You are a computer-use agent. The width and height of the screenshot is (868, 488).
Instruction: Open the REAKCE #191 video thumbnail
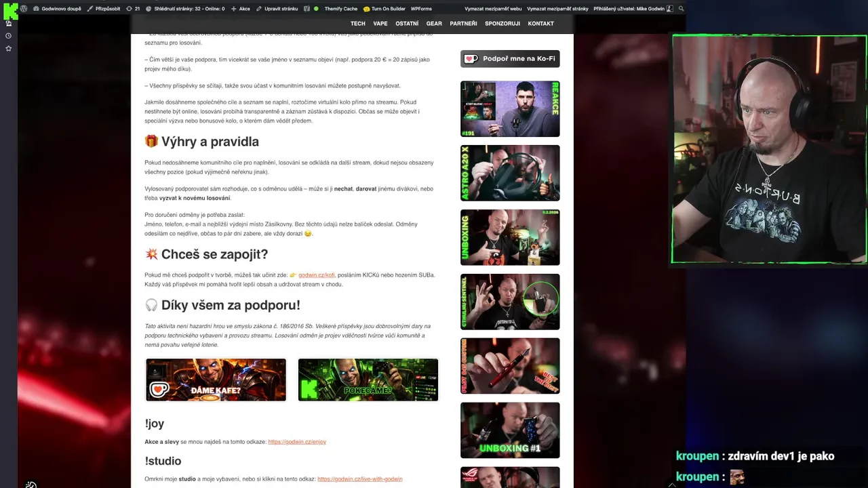510,109
